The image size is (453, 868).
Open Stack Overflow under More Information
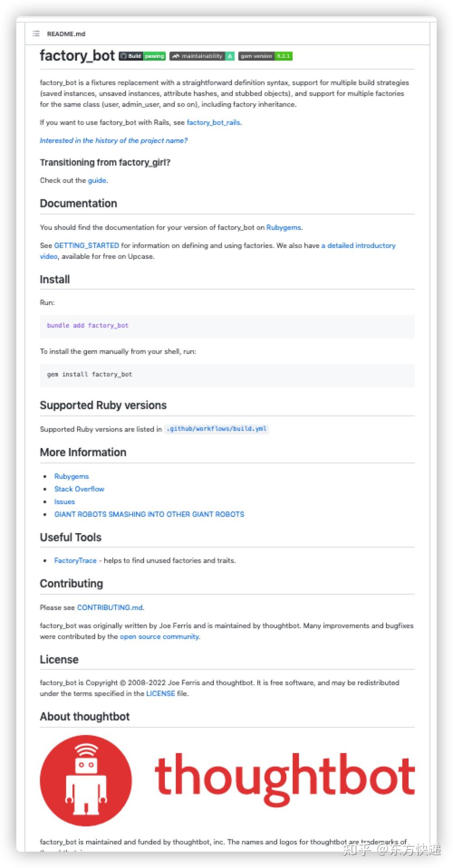point(79,489)
